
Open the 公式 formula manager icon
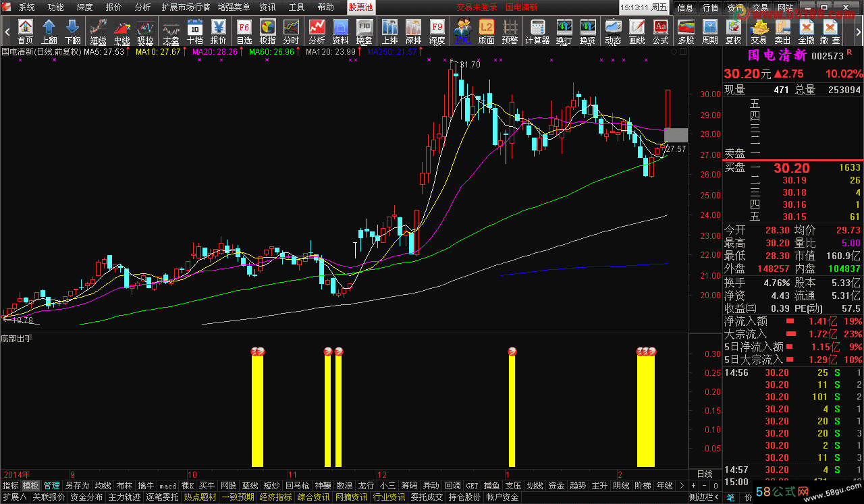660,31
